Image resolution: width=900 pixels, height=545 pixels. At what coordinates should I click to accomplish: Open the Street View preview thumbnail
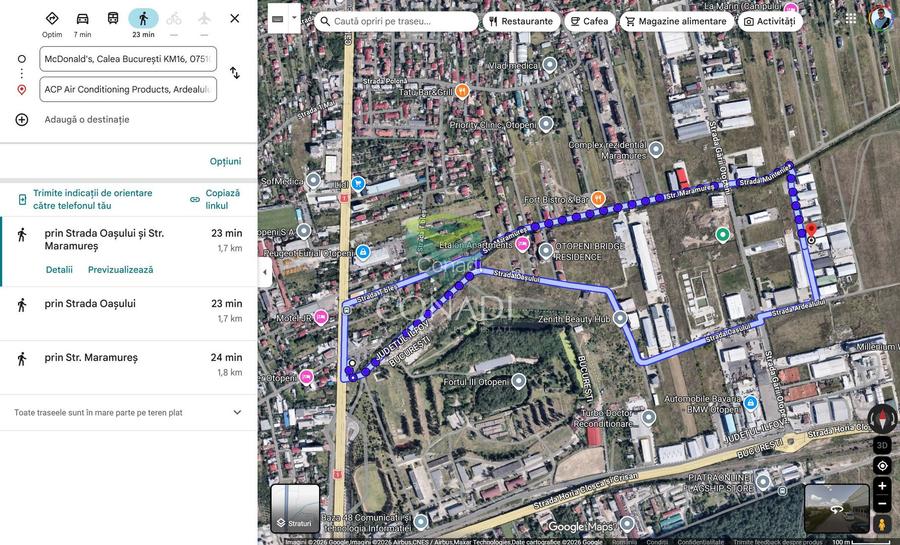click(837, 508)
